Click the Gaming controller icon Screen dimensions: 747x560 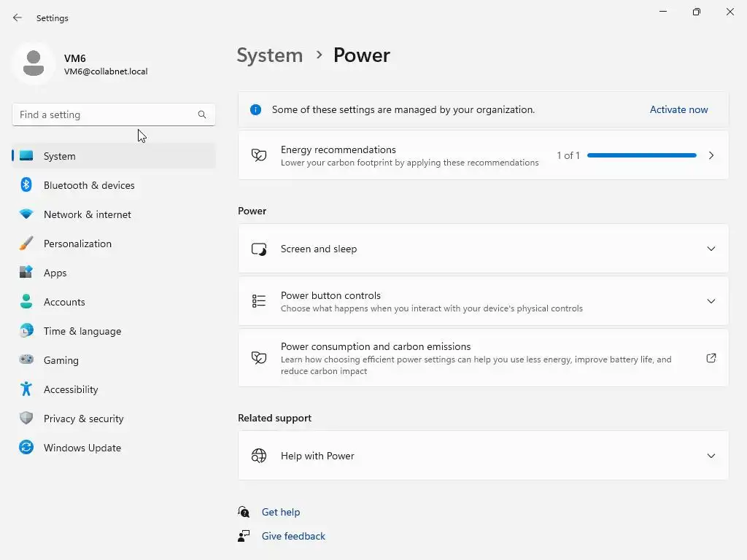click(26, 360)
